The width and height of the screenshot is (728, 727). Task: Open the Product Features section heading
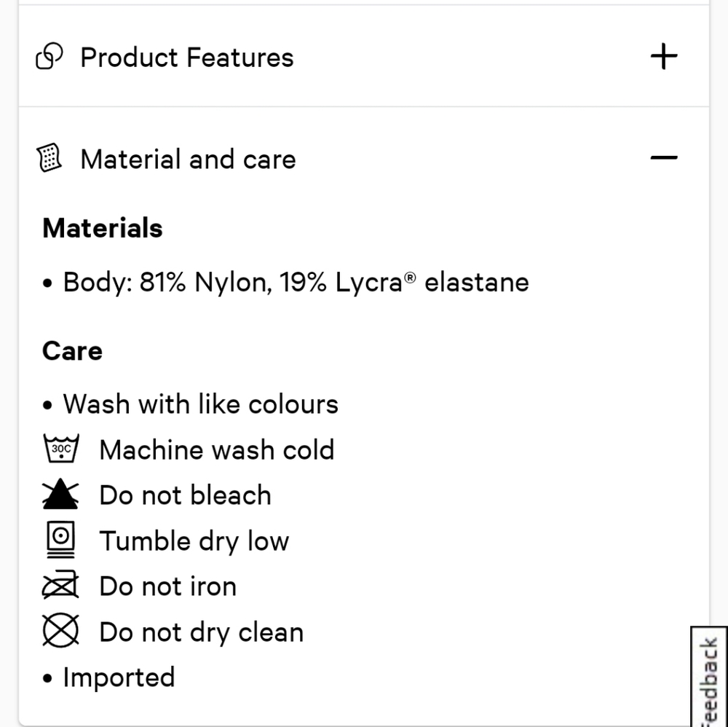(x=187, y=57)
